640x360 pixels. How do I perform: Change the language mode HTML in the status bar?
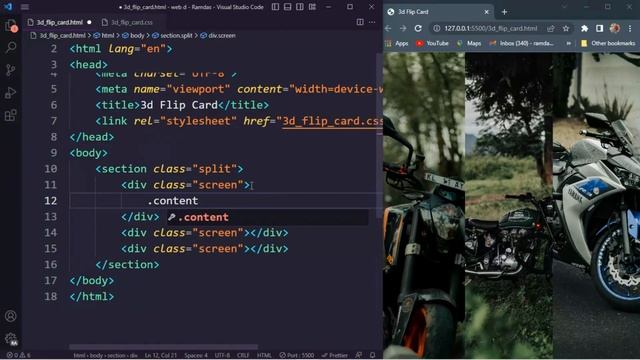click(264, 356)
